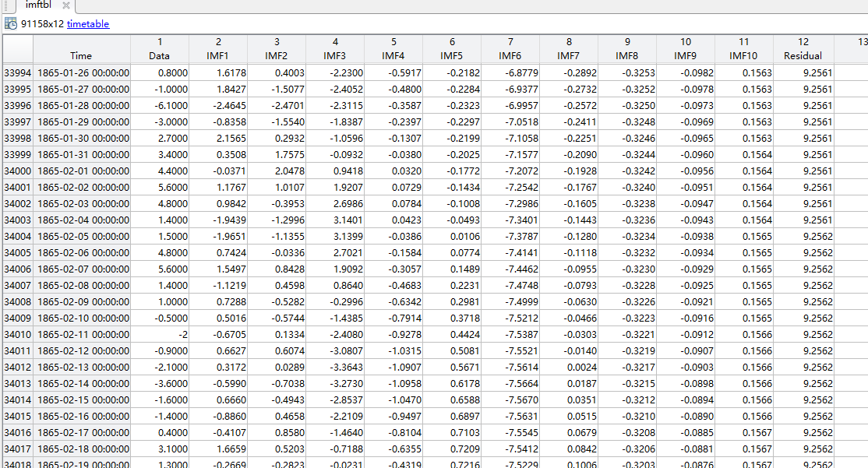Click the tab bar grip dots on the left

click(x=4, y=5)
